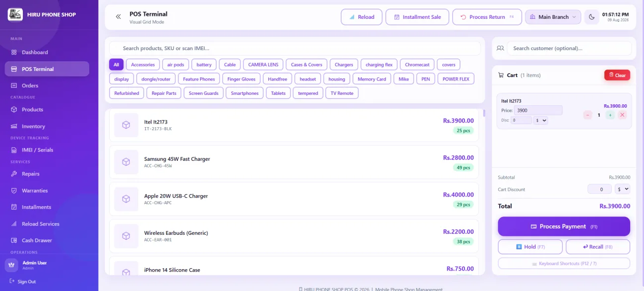Open Reload Services page
The image size is (644, 291).
tap(47, 224)
